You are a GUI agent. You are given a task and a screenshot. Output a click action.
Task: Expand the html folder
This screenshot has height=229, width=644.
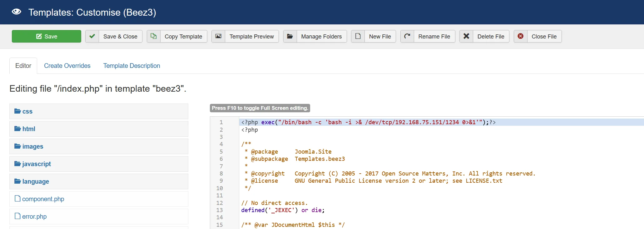coord(99,129)
